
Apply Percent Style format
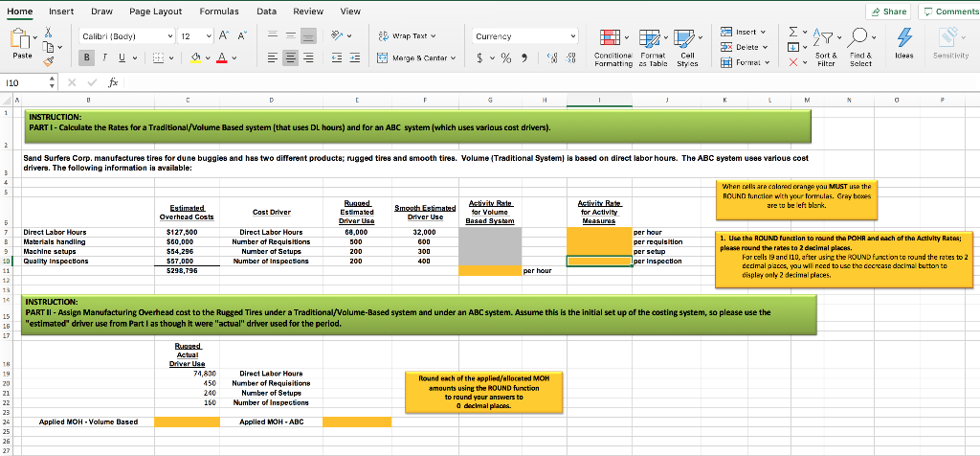(x=505, y=58)
